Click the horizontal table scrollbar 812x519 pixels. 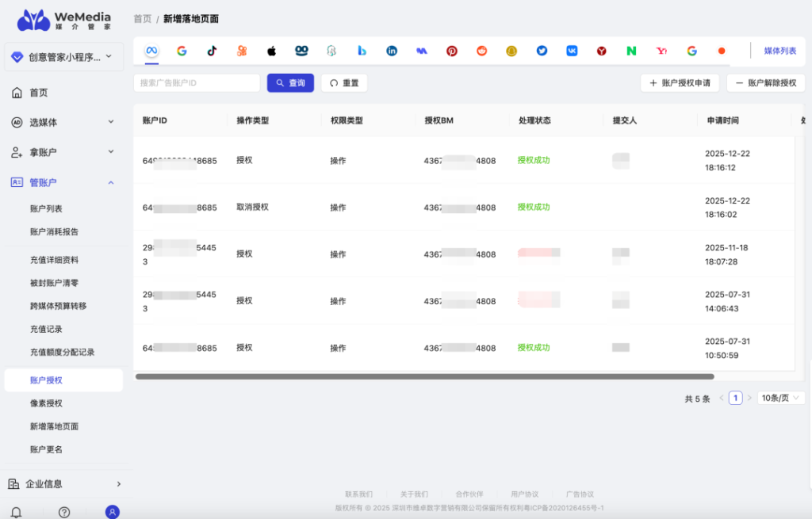click(424, 376)
